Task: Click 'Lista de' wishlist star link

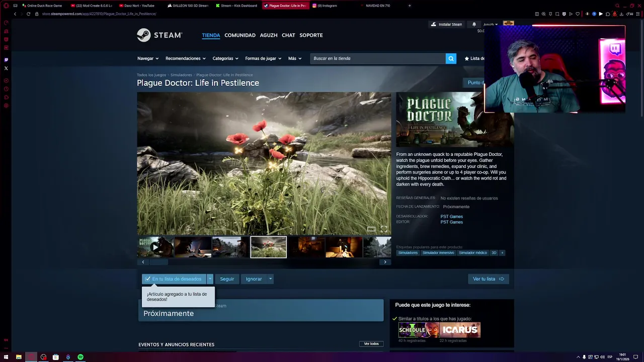Action: [474, 58]
